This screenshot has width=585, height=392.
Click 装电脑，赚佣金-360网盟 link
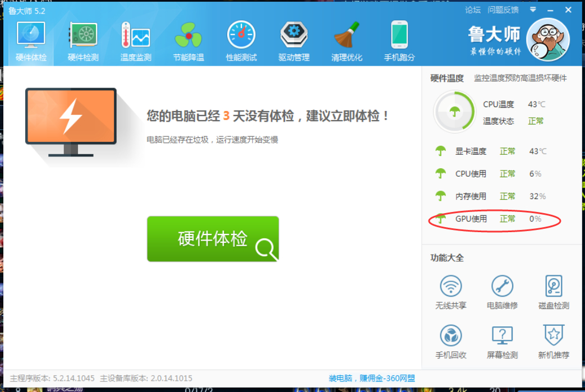372,378
